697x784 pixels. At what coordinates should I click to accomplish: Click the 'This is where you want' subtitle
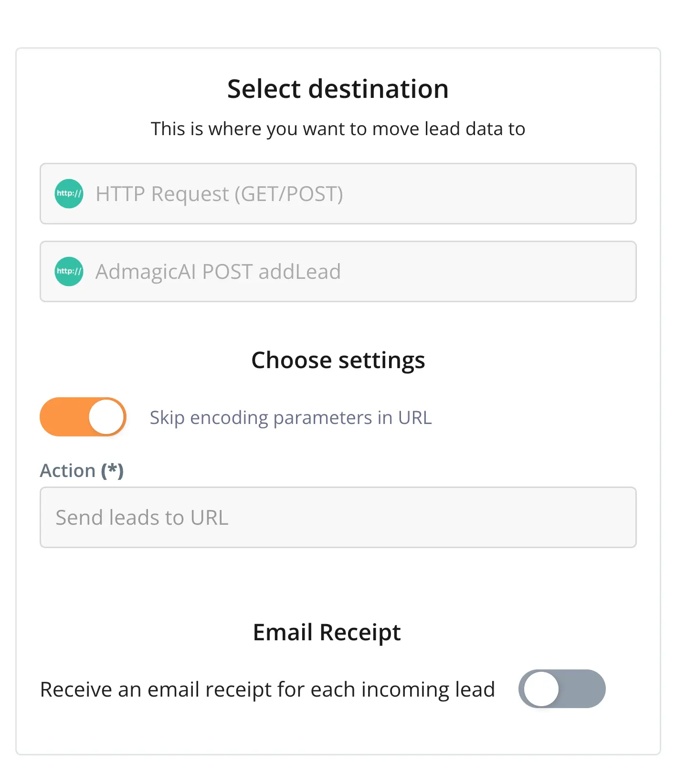pyautogui.click(x=338, y=129)
